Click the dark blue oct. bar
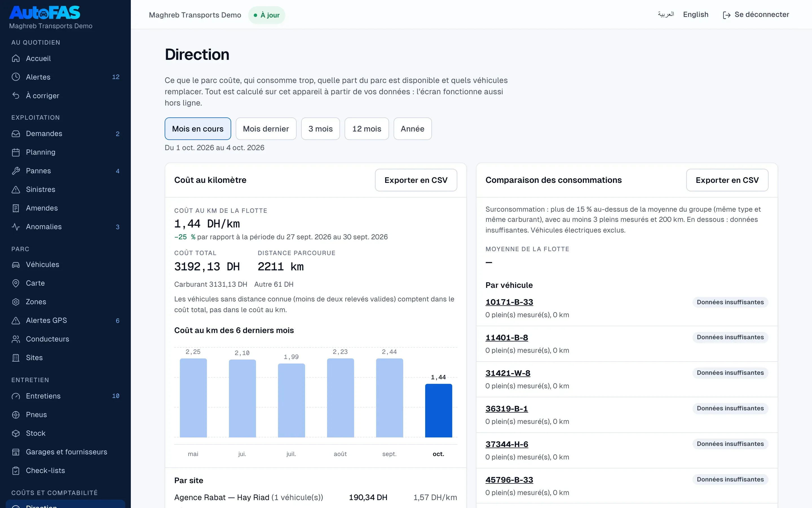This screenshot has height=508, width=812. (438, 411)
